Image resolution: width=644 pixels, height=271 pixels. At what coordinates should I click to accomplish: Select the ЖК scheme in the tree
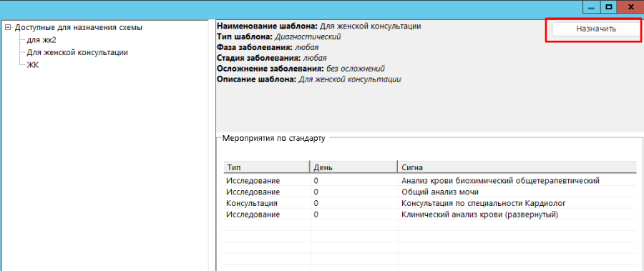(32, 65)
